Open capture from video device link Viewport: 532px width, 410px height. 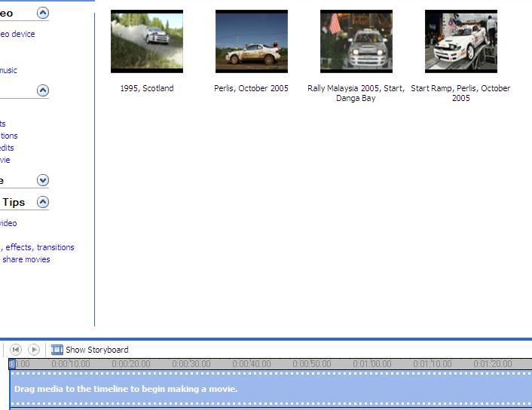(17, 34)
